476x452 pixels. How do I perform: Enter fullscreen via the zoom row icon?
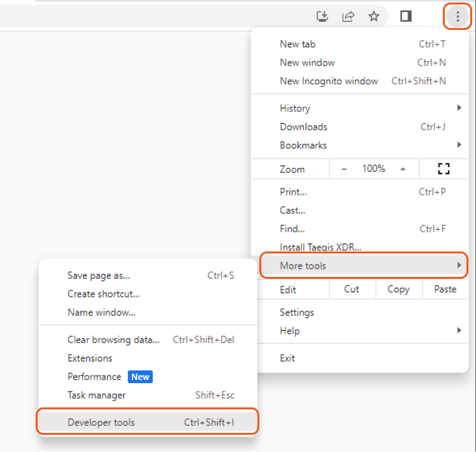click(x=444, y=169)
